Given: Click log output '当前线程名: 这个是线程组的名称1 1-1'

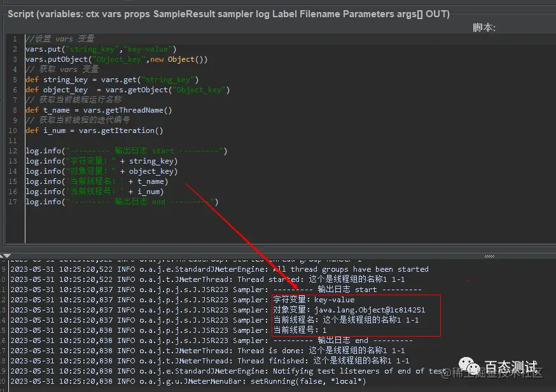Looking at the screenshot, I should pyautogui.click(x=345, y=320).
